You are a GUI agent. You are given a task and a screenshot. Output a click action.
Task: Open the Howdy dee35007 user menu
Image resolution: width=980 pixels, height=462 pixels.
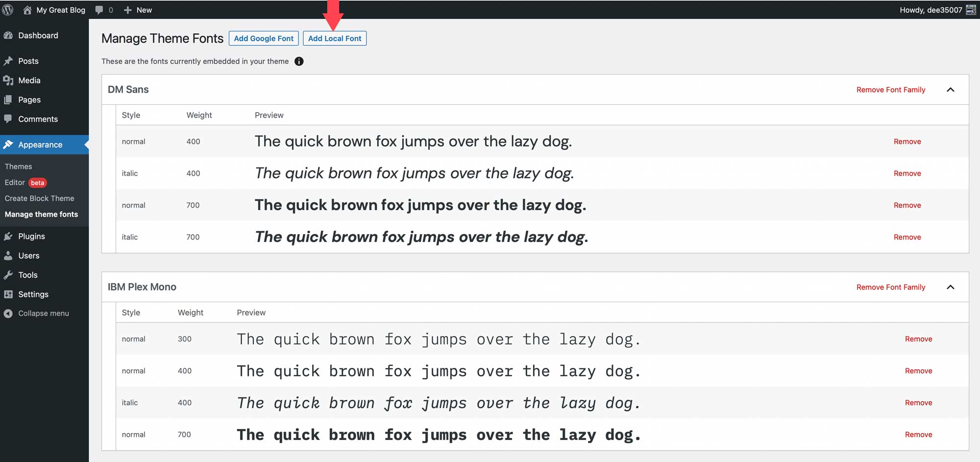tap(933, 9)
